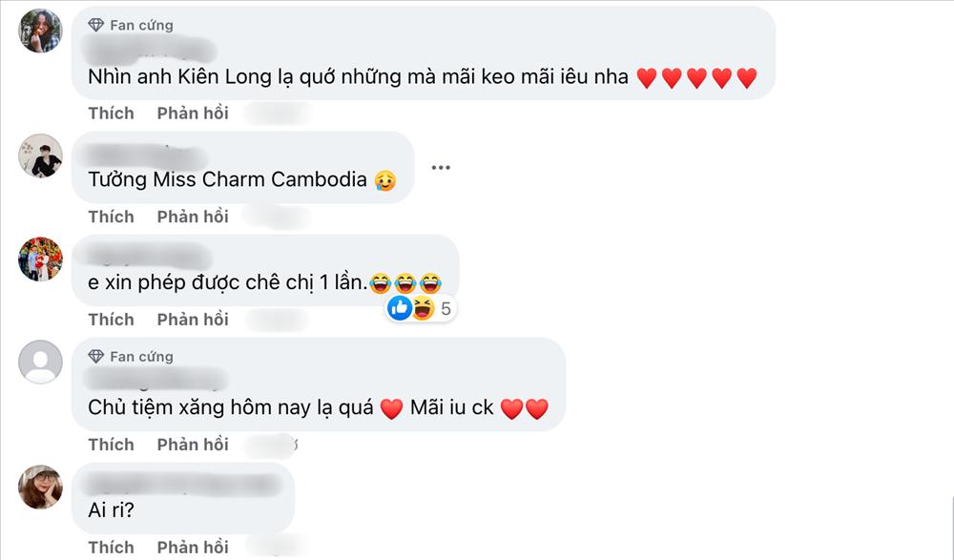
Task: Click the thumbs-up reaction icon under third comment
Action: coord(398,308)
